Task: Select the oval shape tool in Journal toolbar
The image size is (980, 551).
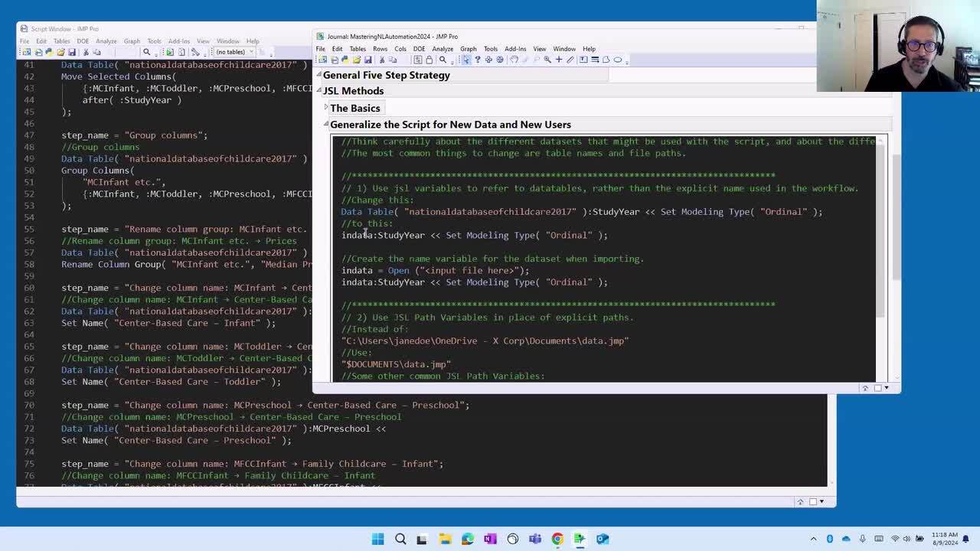Action: click(x=618, y=60)
